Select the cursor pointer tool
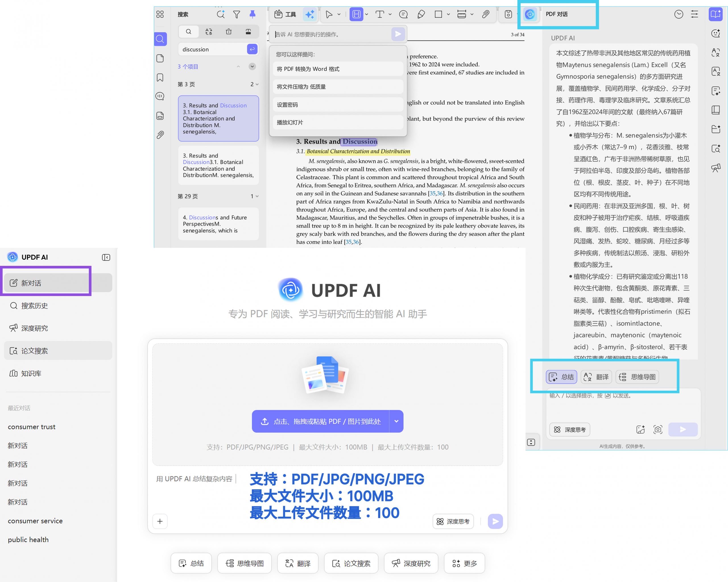This screenshot has height=582, width=728. tap(328, 14)
